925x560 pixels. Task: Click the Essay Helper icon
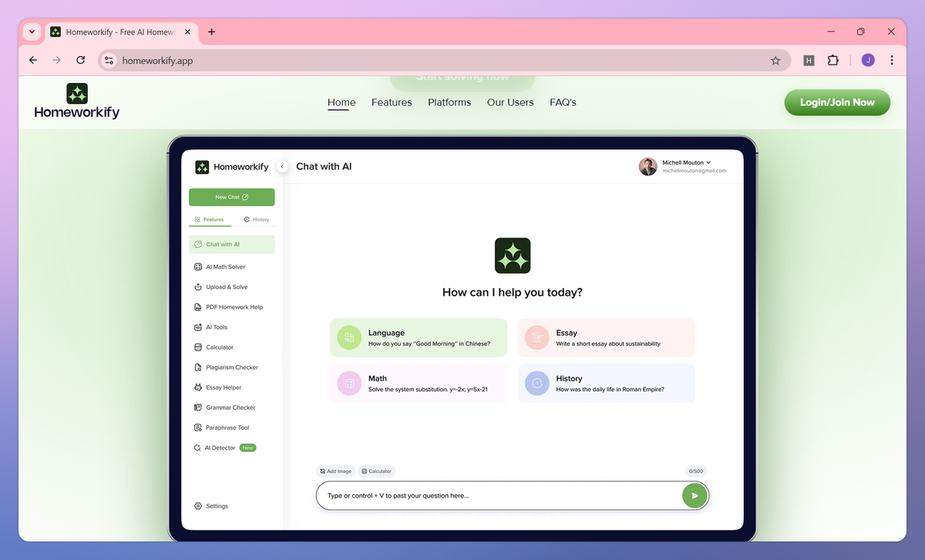[198, 387]
